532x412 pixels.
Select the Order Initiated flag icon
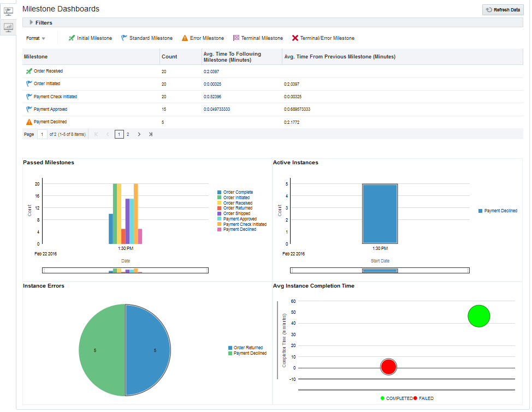29,83
